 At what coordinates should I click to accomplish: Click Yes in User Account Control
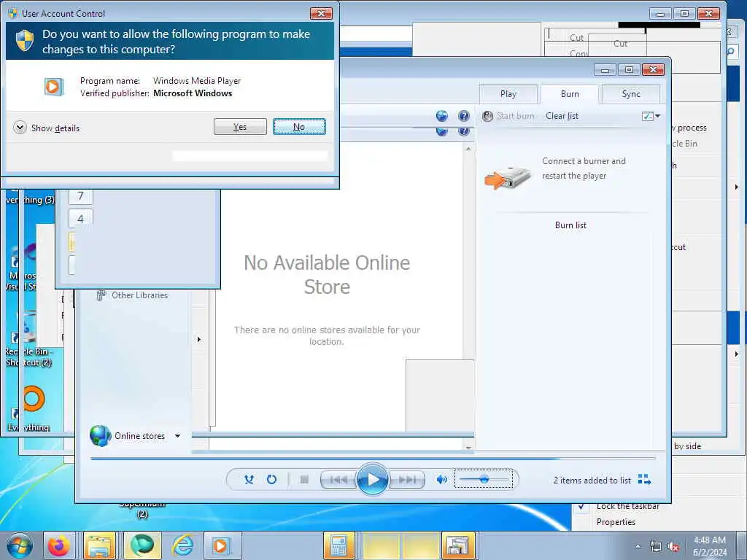tap(240, 127)
